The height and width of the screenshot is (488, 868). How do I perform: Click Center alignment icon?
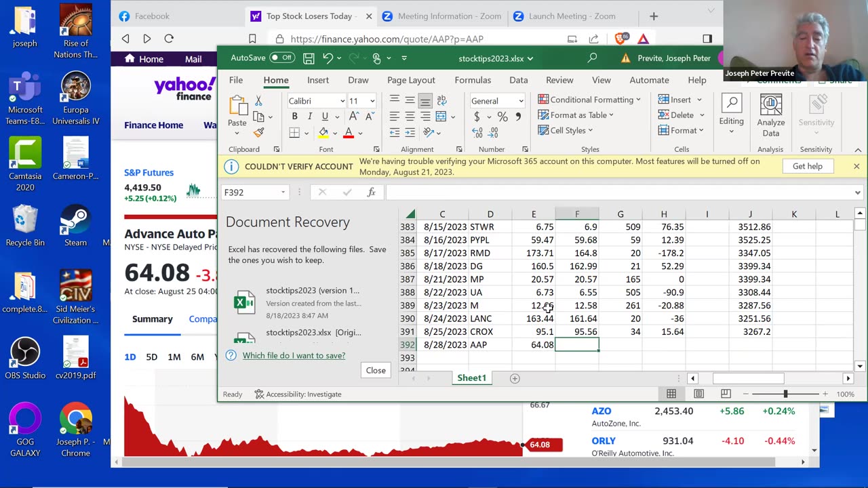[410, 117]
